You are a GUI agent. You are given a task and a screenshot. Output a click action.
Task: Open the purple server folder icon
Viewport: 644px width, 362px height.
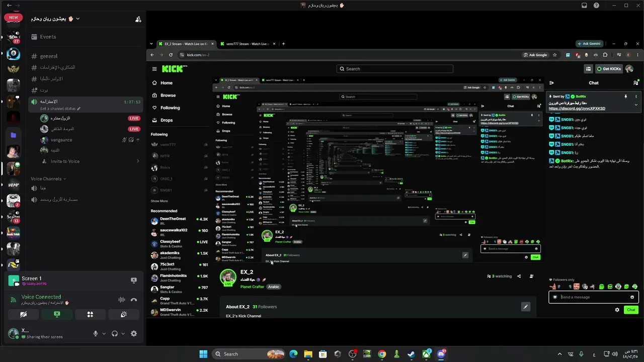click(14, 135)
